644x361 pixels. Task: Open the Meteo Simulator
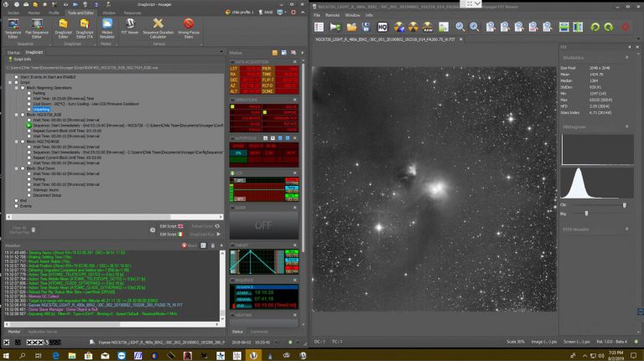pos(106,28)
